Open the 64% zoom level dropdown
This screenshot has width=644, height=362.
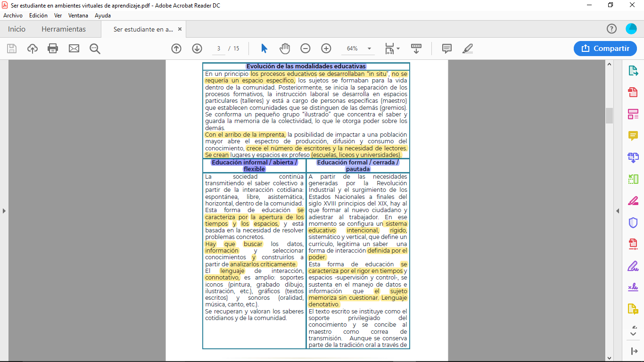click(x=369, y=49)
